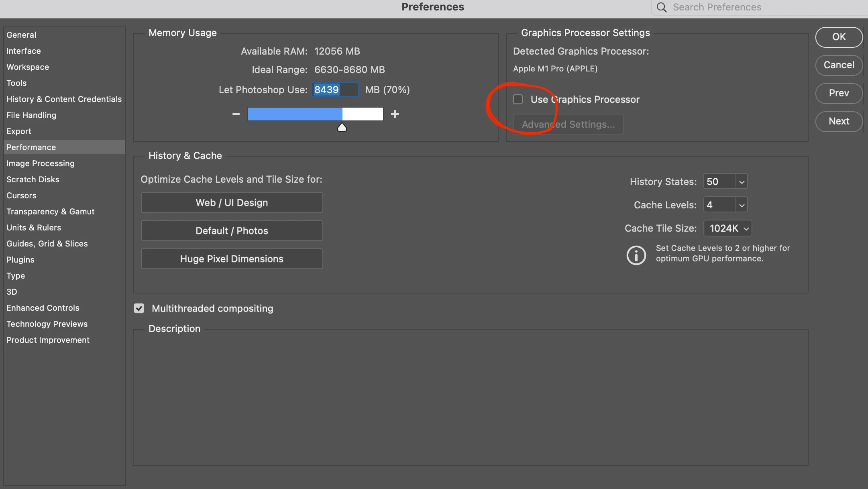868x489 pixels.
Task: Open the Interface preferences section
Action: [x=24, y=51]
